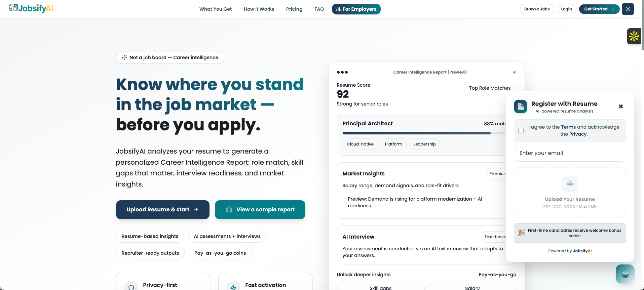Check the agree to Terms checkbox
Viewport: 644px width, 290px height.
(521, 131)
